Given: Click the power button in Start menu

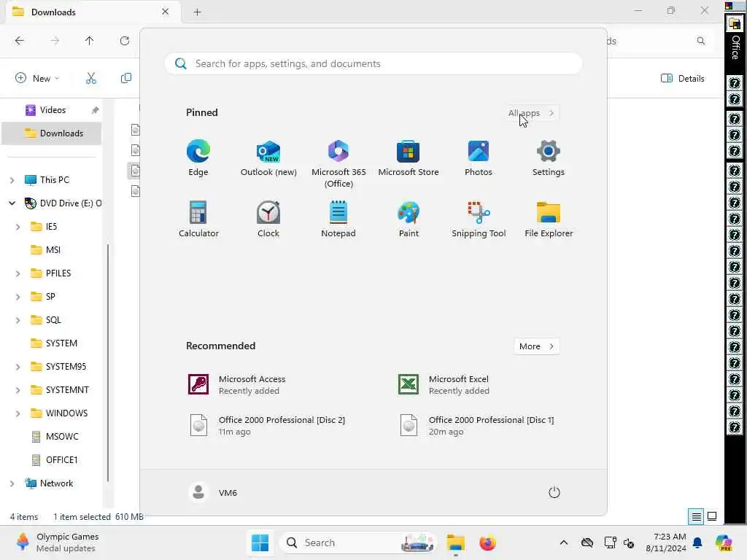Looking at the screenshot, I should pyautogui.click(x=554, y=492).
